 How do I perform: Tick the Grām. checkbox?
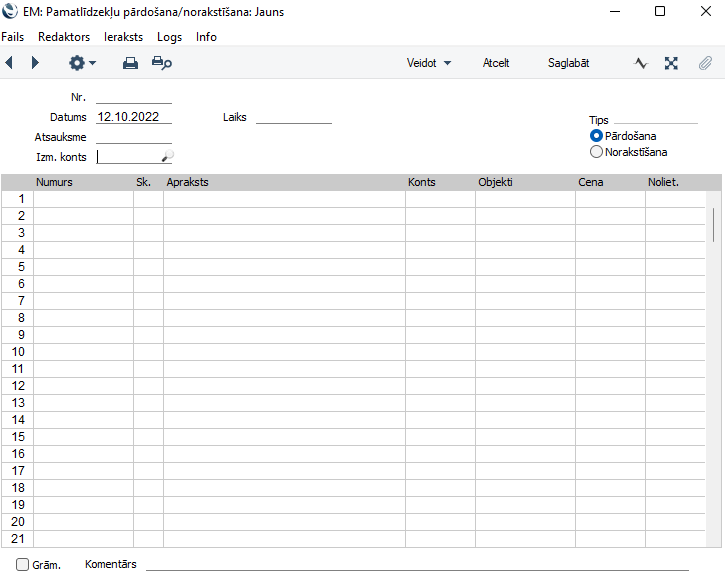23,564
